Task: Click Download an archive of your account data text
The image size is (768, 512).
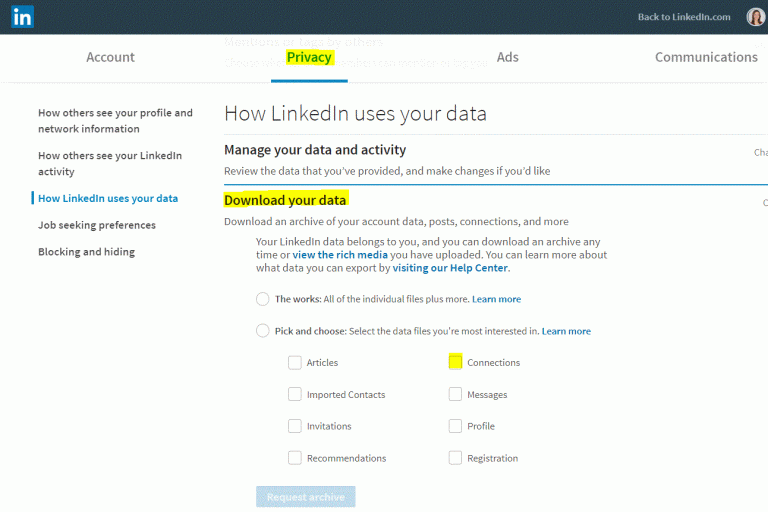Action: point(396,221)
